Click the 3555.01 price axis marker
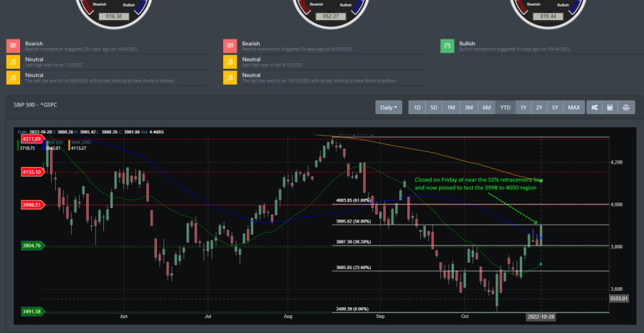644x333 pixels. coord(618,299)
